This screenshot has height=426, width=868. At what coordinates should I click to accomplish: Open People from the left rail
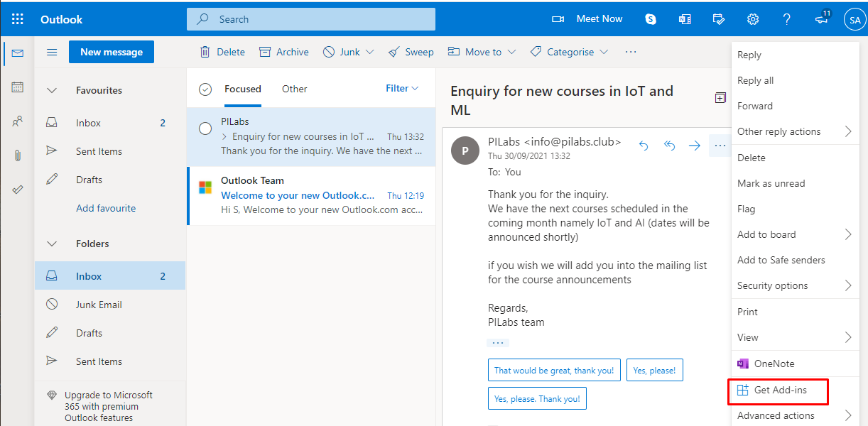(17, 121)
